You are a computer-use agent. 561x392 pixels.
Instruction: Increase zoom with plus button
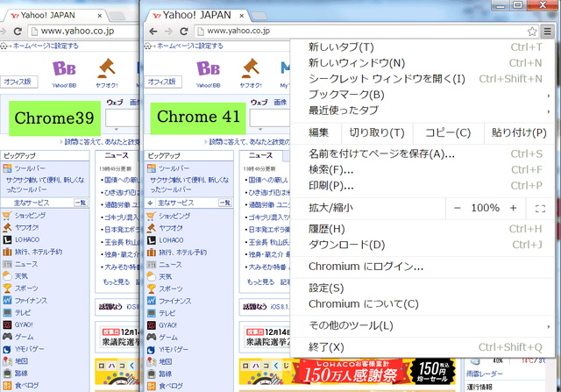[x=513, y=208]
